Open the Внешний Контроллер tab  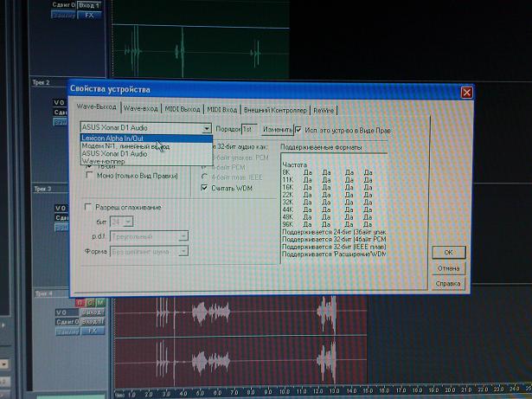coord(275,110)
